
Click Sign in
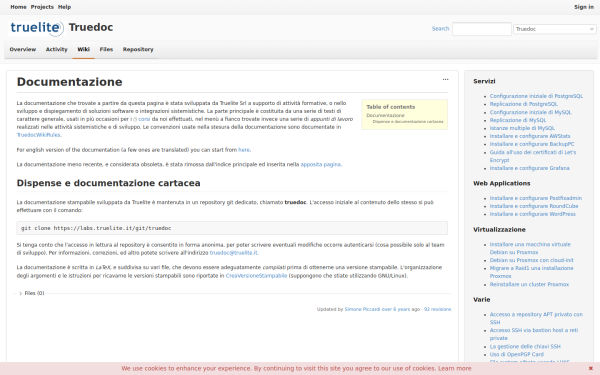click(584, 7)
